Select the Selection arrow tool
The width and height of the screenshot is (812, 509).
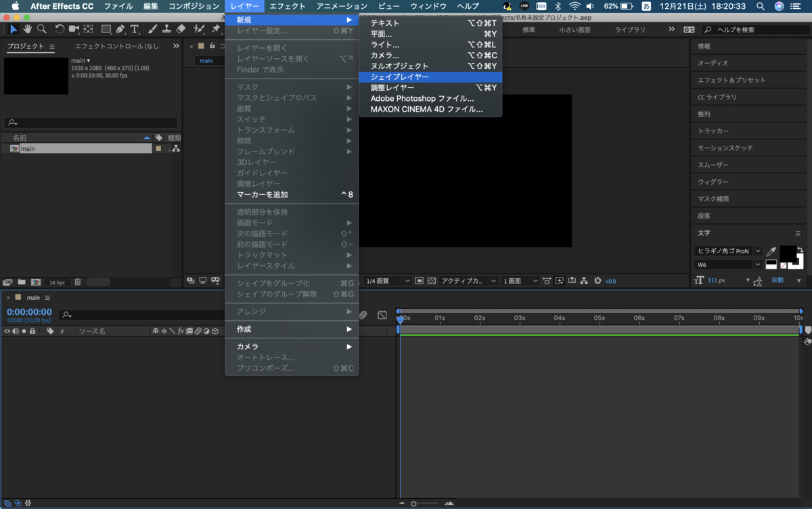14,29
